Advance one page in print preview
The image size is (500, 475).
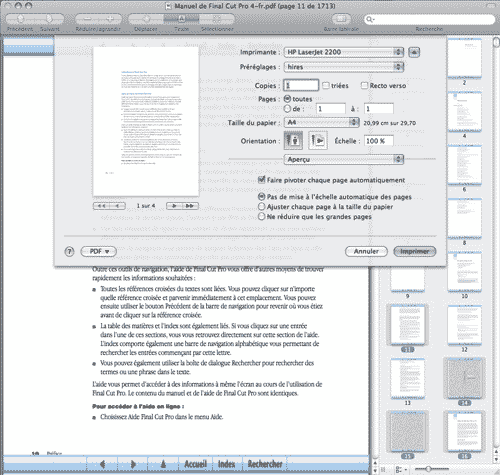point(174,206)
